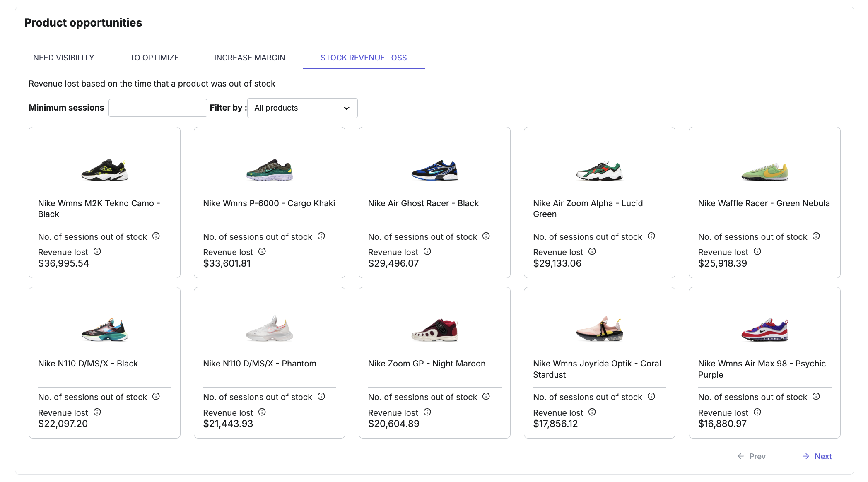The image size is (868, 482).
Task: Click the $33,601.81 revenue lost value
Action: click(x=227, y=263)
